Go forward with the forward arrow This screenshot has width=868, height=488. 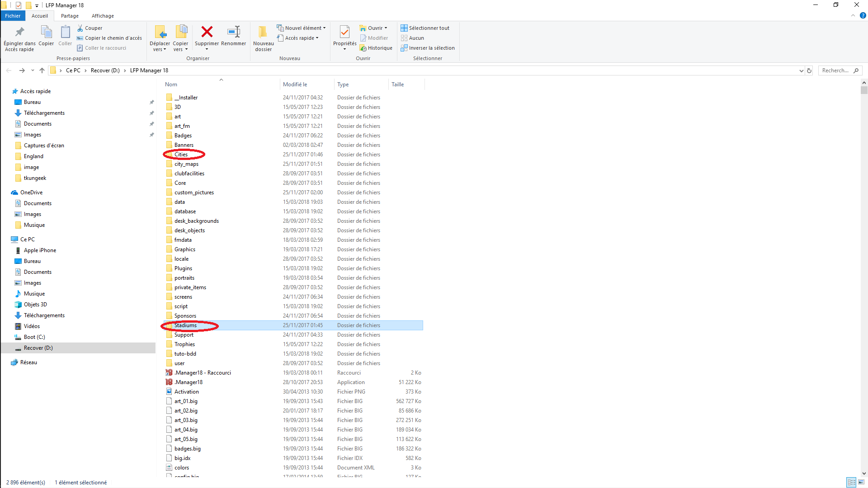pyautogui.click(x=22, y=70)
